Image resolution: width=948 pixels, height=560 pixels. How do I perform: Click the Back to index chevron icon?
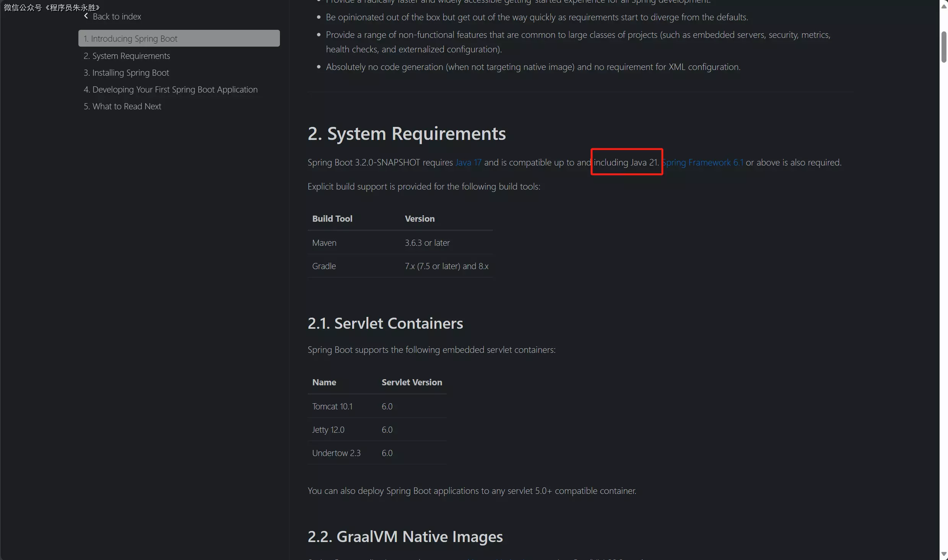click(x=86, y=16)
